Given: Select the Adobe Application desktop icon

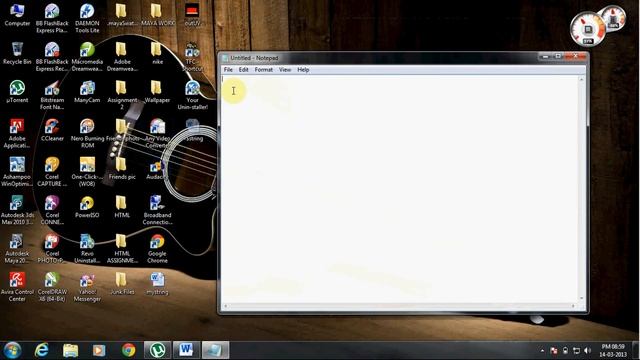Looking at the screenshot, I should pos(17,133).
